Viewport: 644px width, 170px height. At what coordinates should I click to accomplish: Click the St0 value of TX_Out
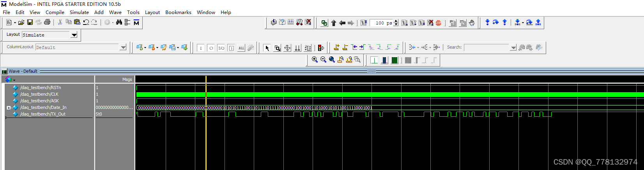point(99,114)
